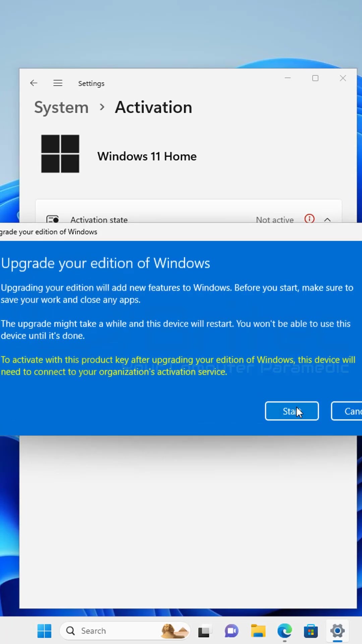Click the red activation info icon

tap(309, 219)
